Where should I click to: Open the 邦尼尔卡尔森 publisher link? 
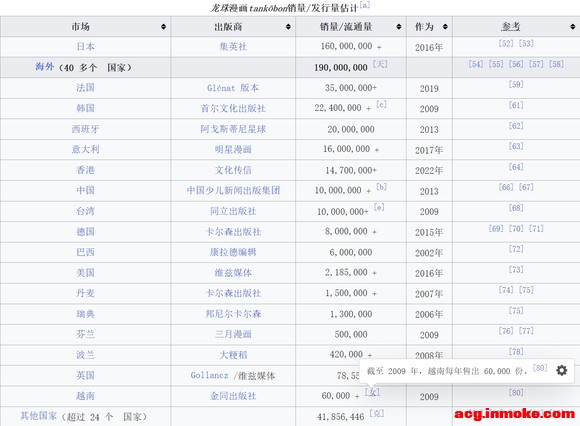[233, 314]
